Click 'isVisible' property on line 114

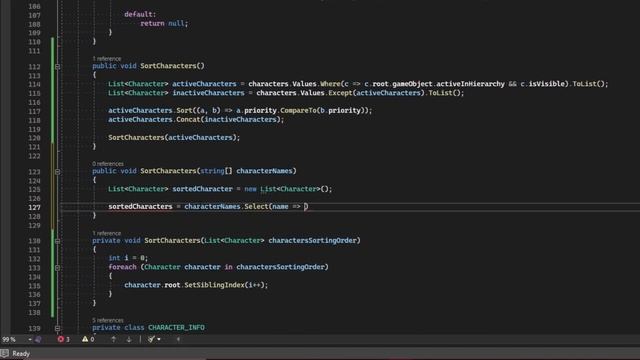point(547,84)
